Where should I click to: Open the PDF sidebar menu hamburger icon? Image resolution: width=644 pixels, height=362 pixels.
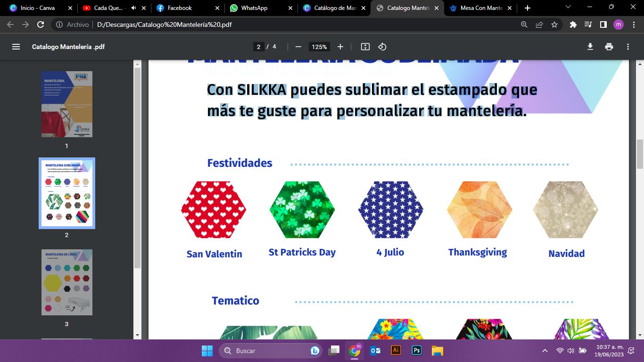click(x=16, y=47)
